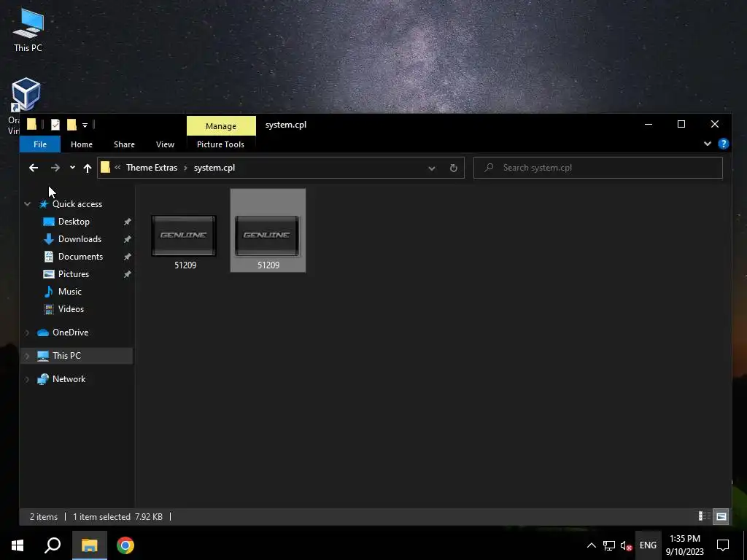This screenshot has height=560, width=747.
Task: Open taskbar Search
Action: (x=53, y=545)
